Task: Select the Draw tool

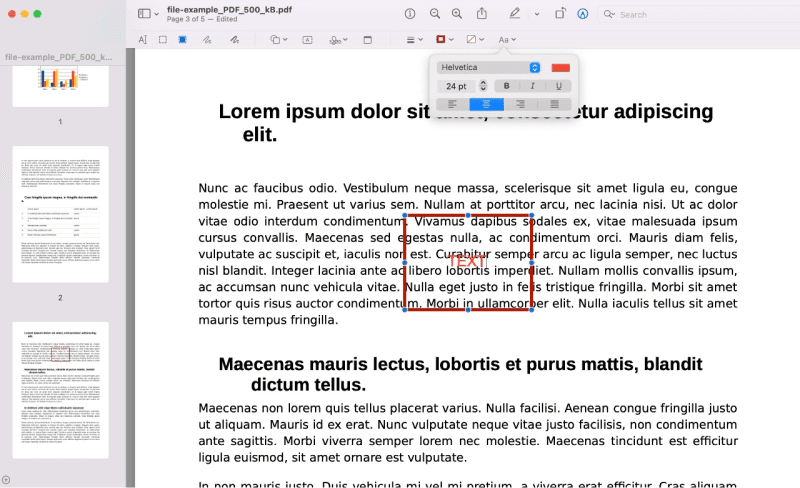Action: click(x=234, y=39)
